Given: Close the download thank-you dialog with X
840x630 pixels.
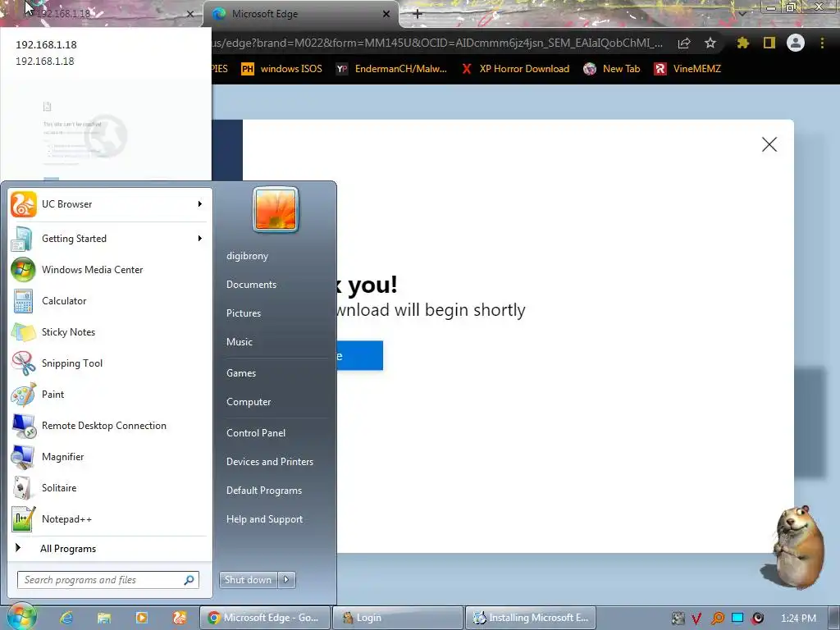Looking at the screenshot, I should point(769,144).
